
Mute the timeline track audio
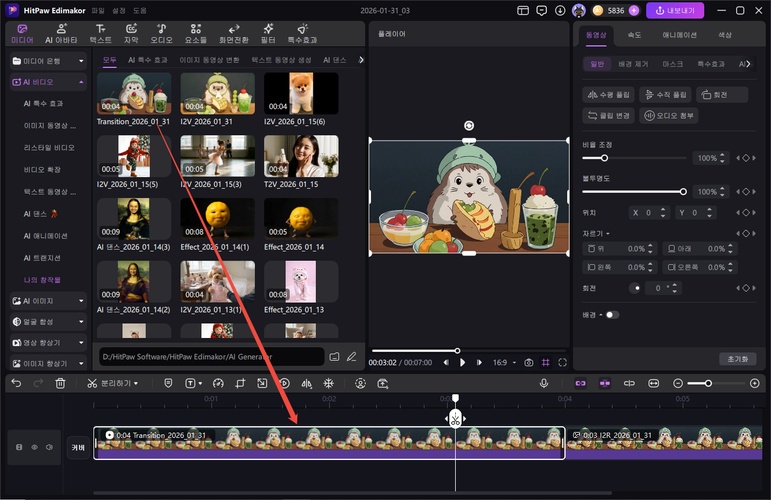coord(48,447)
